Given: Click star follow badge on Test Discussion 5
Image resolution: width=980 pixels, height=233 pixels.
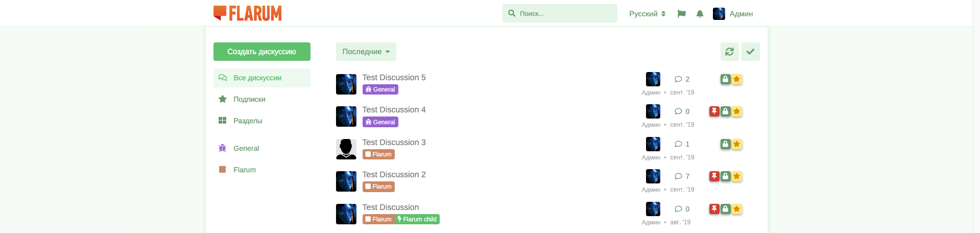Looking at the screenshot, I should click(736, 79).
